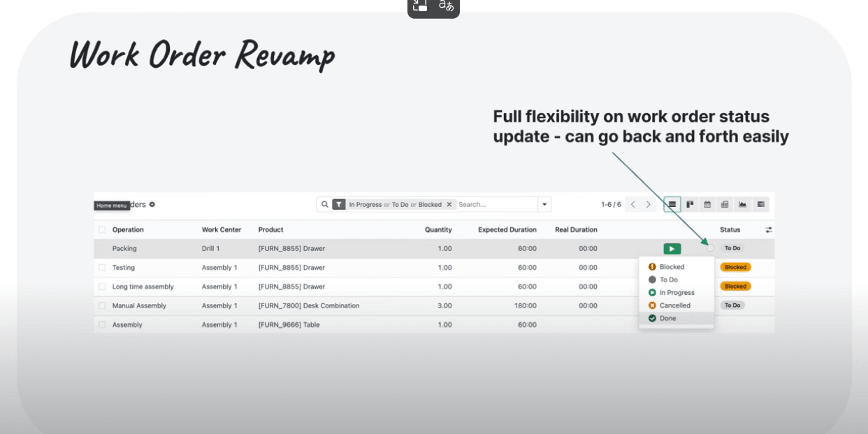Remove the In Progress or To Do filter

pos(449,205)
